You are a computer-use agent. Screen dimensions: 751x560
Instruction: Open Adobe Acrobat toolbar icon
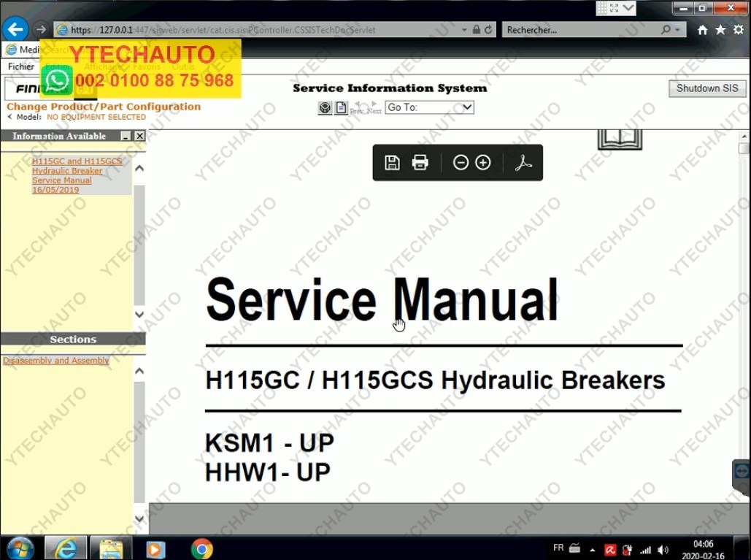tap(523, 163)
